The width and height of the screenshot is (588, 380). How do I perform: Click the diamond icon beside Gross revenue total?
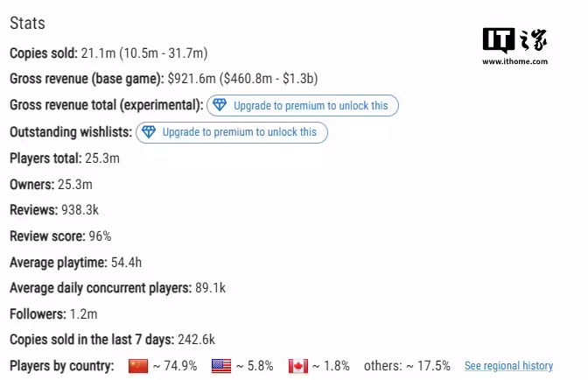click(x=220, y=105)
